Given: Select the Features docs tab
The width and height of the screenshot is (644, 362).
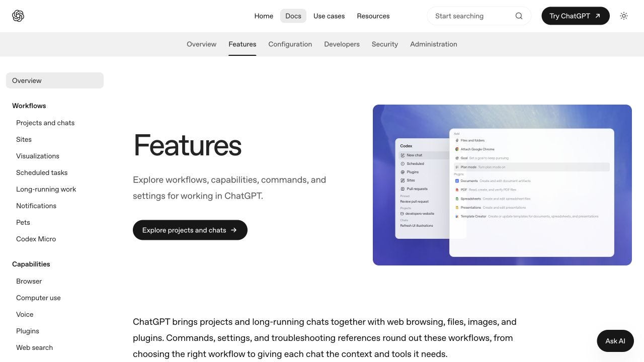Looking at the screenshot, I should pos(243,44).
